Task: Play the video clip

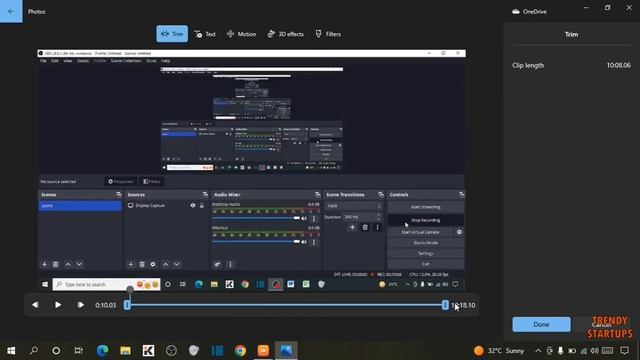Action: 58,305
